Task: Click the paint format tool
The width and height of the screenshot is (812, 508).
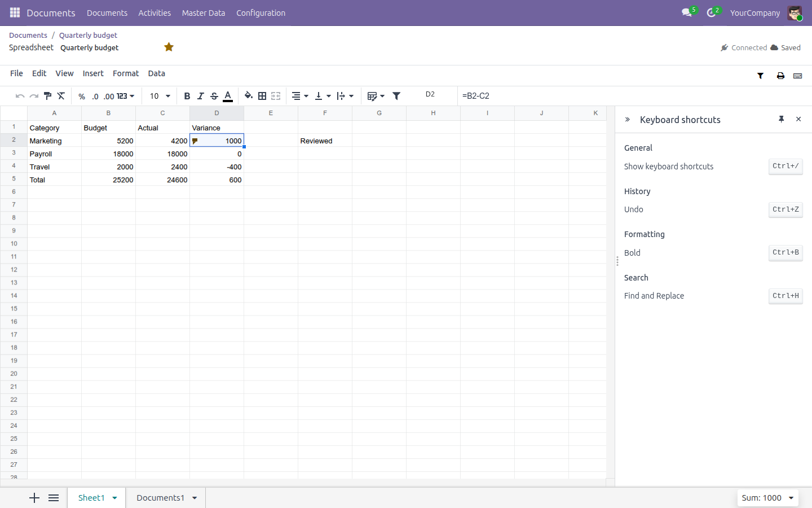Action: pos(47,96)
